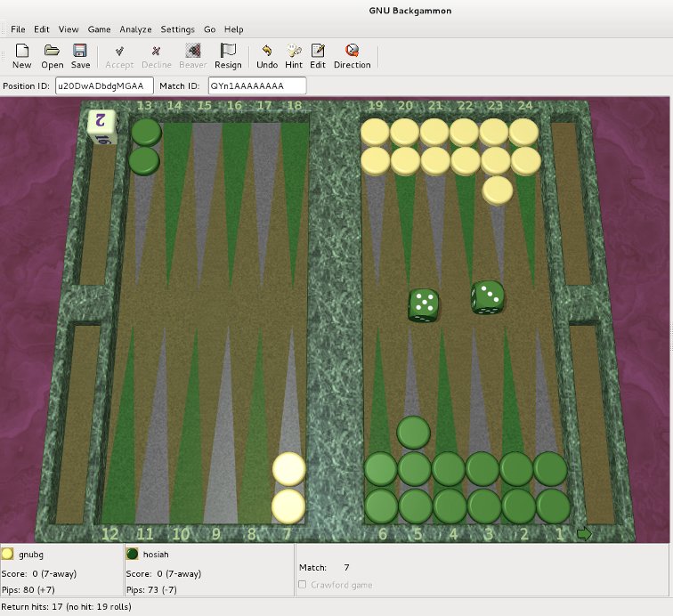Decline the offered double
The width and height of the screenshot is (673, 616).
tap(157, 56)
